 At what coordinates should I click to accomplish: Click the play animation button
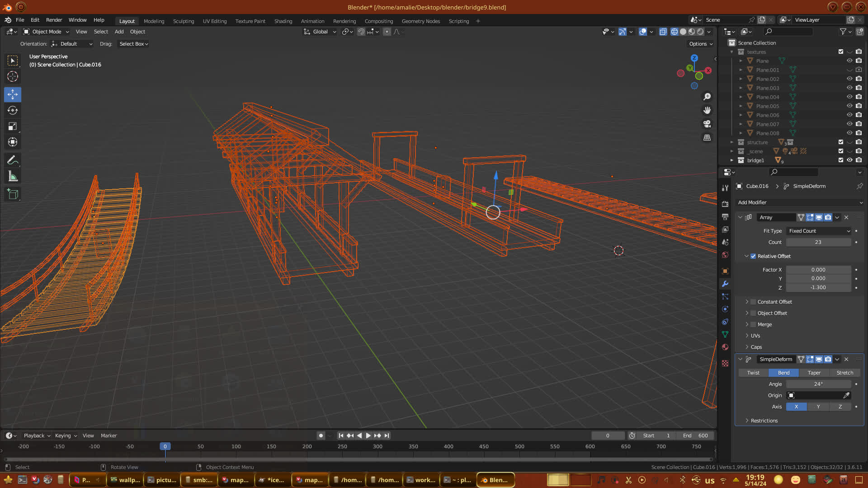click(368, 436)
